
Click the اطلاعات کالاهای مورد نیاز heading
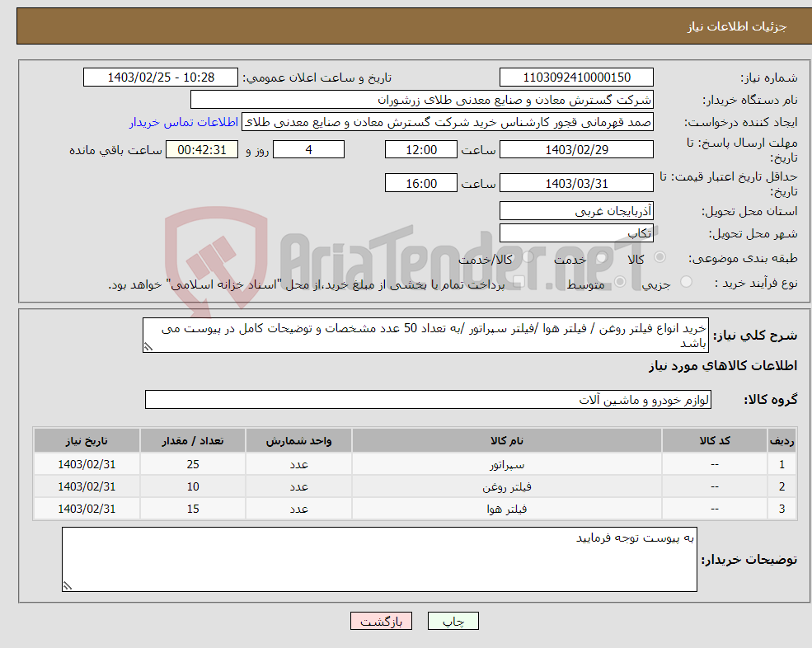[x=723, y=366]
